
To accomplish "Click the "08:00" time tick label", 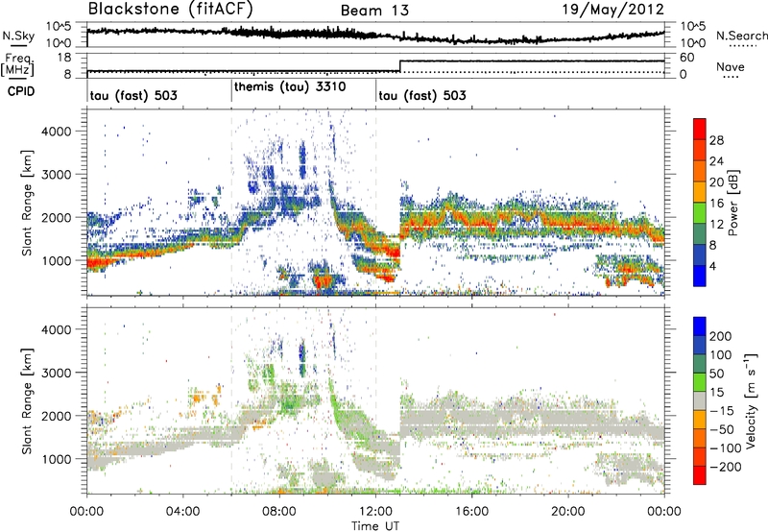I will pyautogui.click(x=278, y=512).
